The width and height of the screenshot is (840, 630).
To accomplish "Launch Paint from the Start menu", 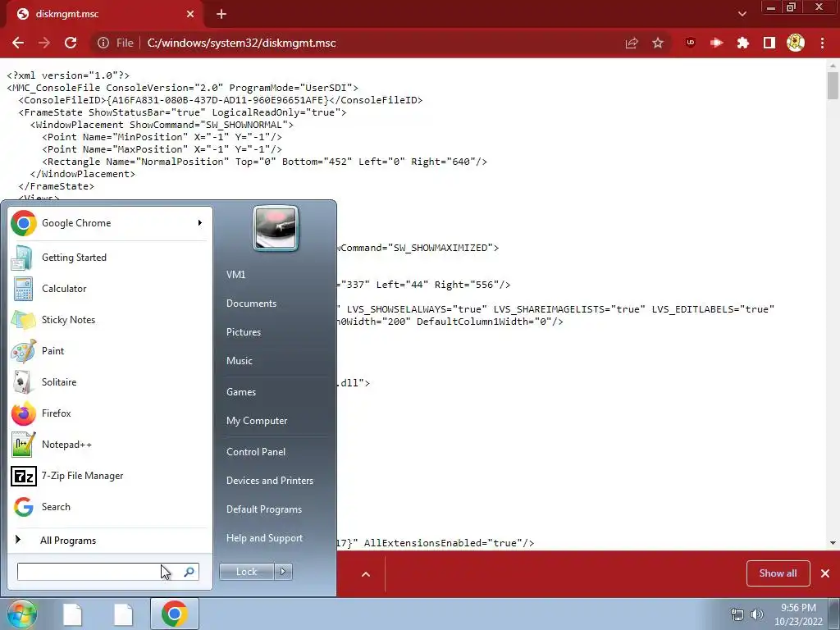I will [x=110, y=351].
